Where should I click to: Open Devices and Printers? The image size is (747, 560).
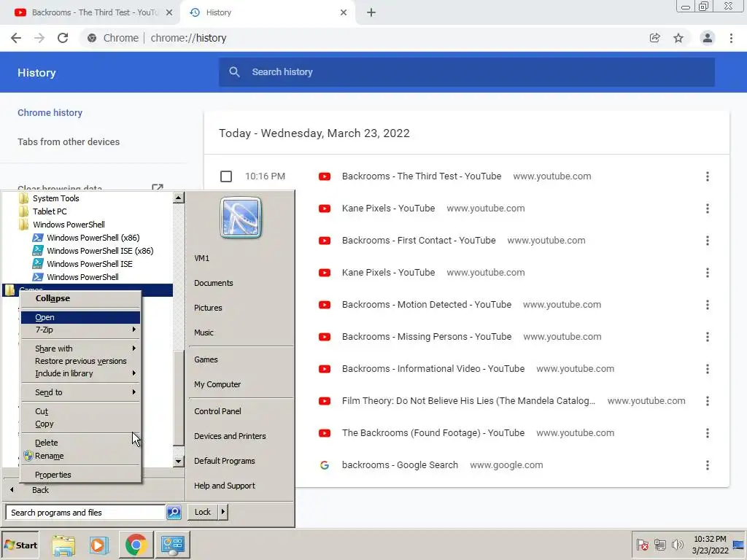[230, 436]
